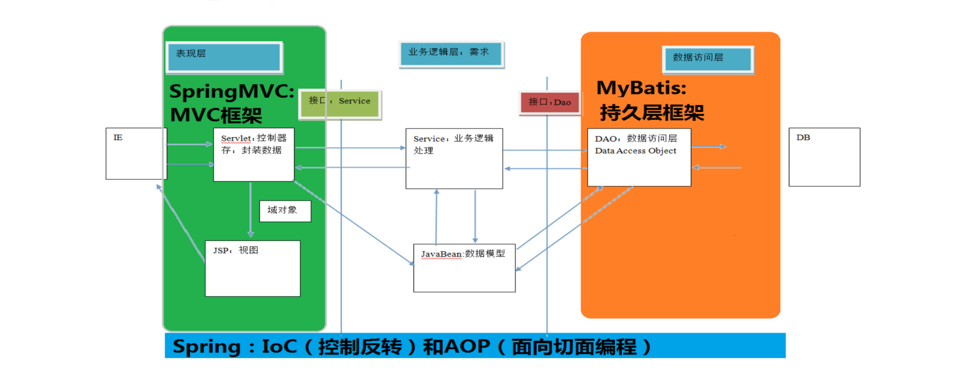Click the 表现层 blue label box
Image resolution: width=980 pixels, height=389 pixels.
224,57
